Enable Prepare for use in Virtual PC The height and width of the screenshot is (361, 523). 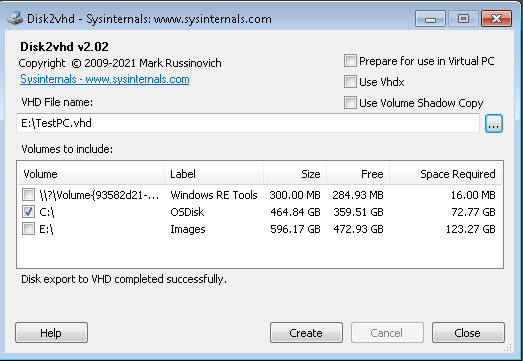tap(350, 61)
